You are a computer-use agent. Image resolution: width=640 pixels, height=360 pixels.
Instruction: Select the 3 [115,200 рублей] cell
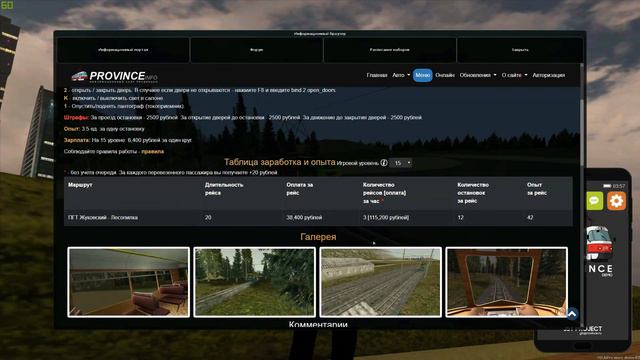click(x=386, y=218)
